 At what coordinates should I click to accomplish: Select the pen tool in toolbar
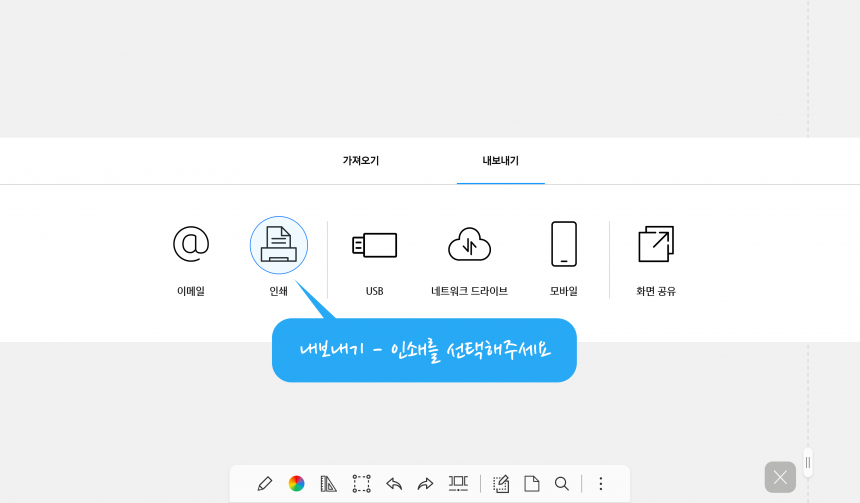click(x=265, y=483)
